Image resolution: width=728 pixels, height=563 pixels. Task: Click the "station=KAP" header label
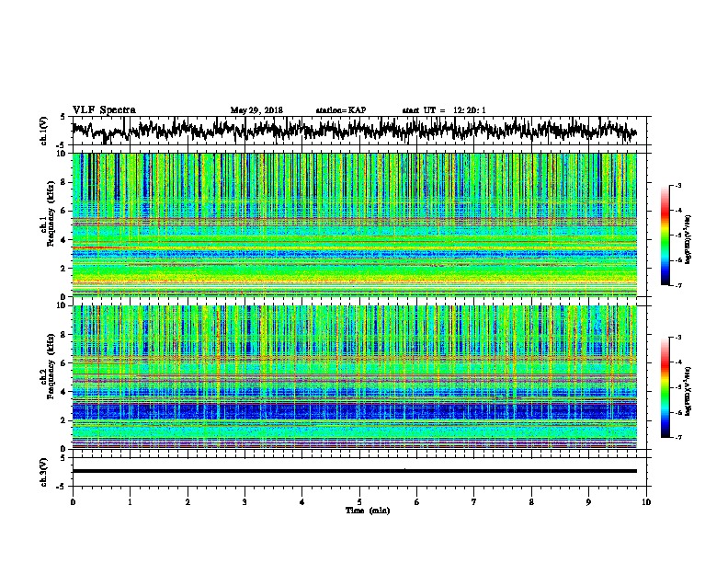(x=341, y=110)
